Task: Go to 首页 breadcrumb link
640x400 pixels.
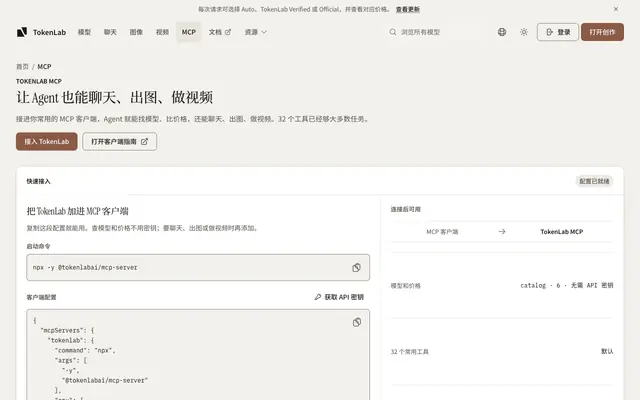Action: click(22, 67)
